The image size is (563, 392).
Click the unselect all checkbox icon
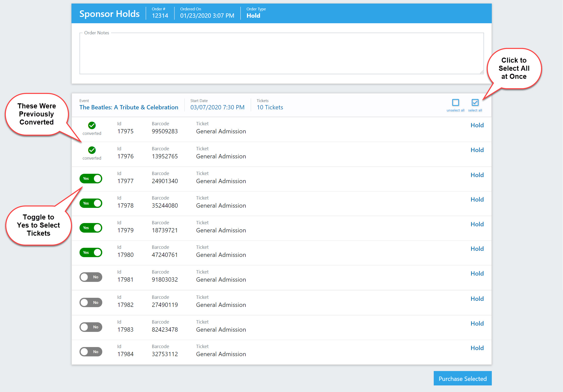click(x=455, y=103)
